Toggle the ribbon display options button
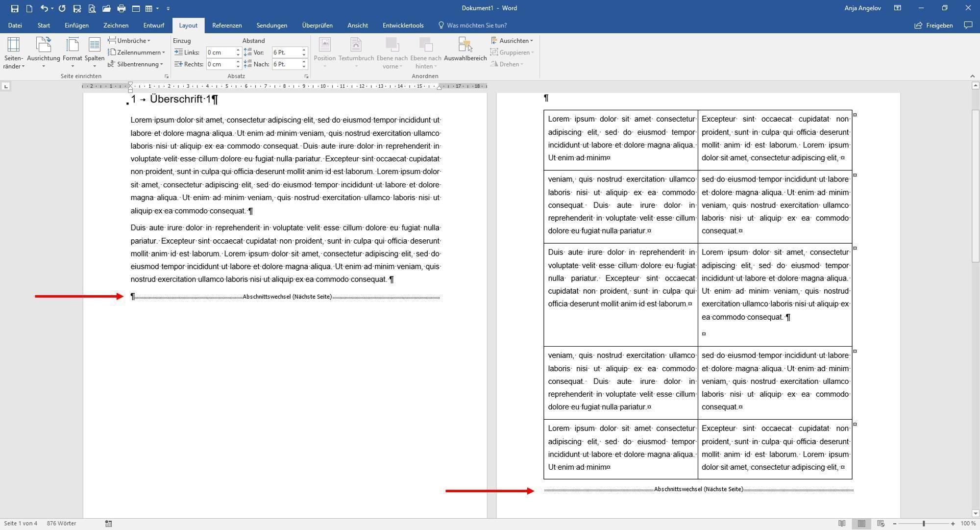 point(898,8)
